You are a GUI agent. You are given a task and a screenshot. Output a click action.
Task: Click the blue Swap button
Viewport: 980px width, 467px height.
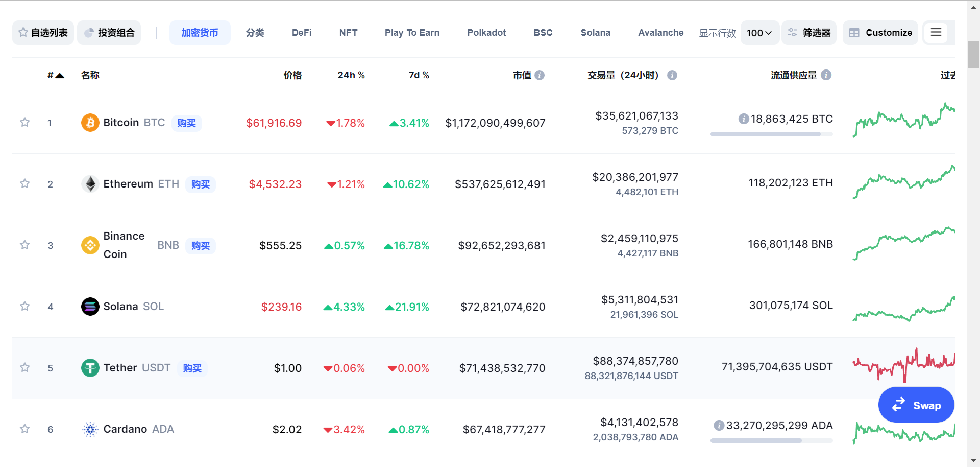(916, 405)
